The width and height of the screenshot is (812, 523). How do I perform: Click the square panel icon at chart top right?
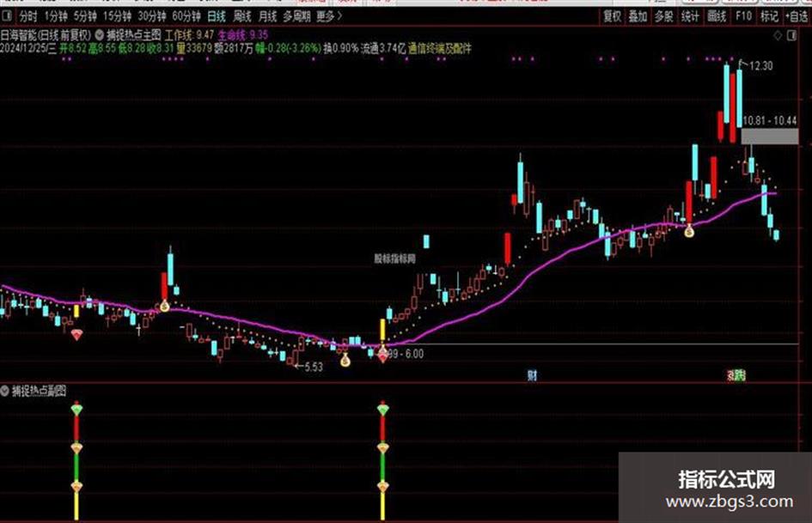click(791, 36)
